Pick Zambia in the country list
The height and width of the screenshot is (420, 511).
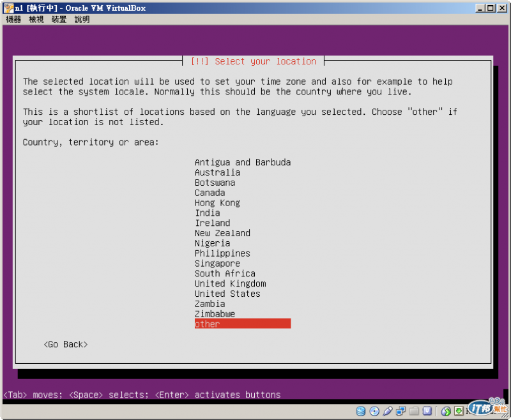click(x=210, y=303)
